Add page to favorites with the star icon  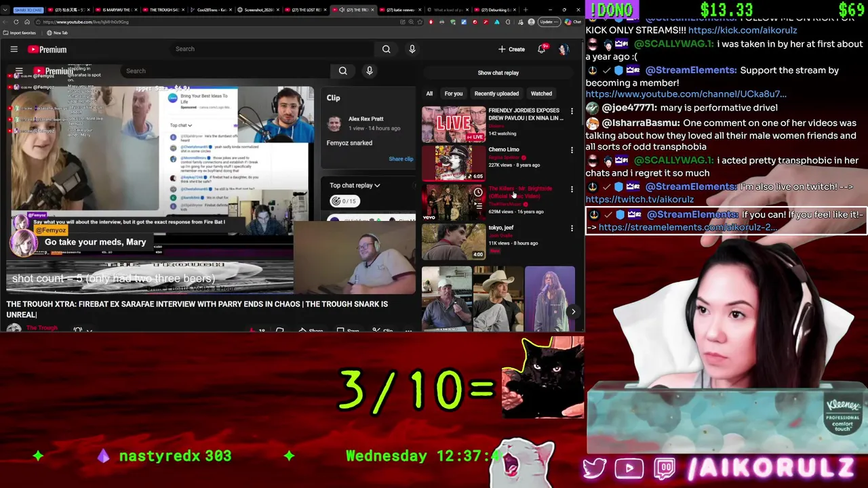click(x=420, y=22)
